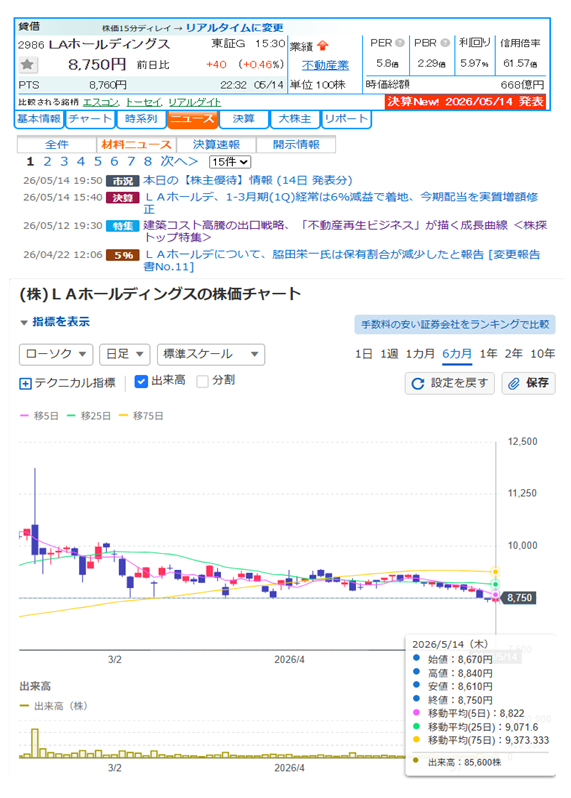Click the 決算New! 2026/05/14 発表 banner
Viewport: 571px width, 798px height.
pos(465,102)
